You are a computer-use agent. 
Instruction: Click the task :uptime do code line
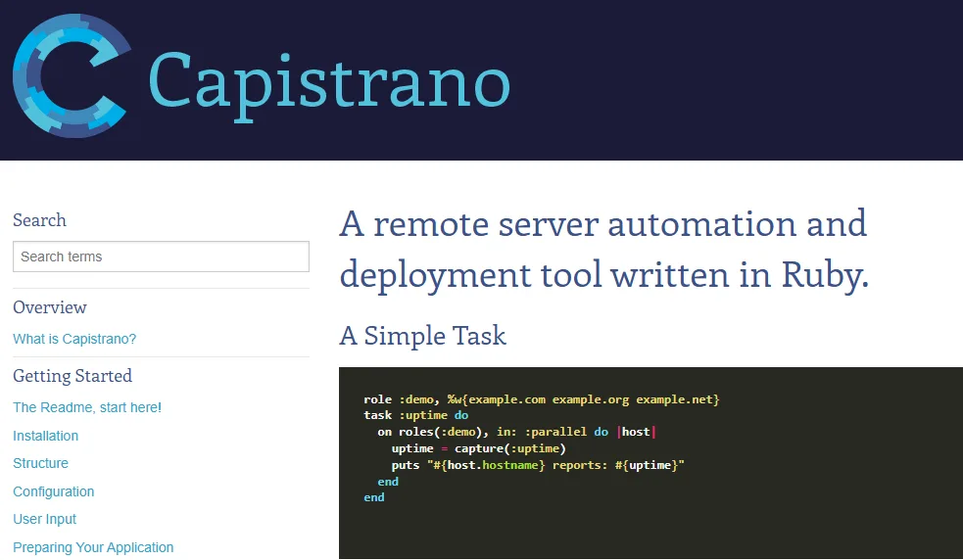point(415,416)
